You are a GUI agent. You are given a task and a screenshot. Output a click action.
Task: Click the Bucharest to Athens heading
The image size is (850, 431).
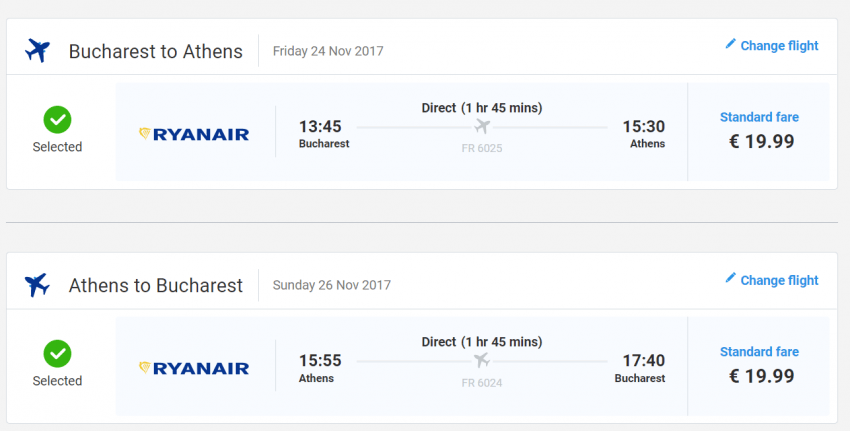155,51
